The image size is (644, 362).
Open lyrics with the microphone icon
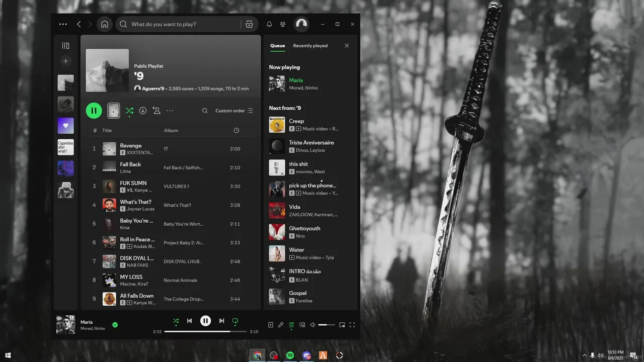281,325
